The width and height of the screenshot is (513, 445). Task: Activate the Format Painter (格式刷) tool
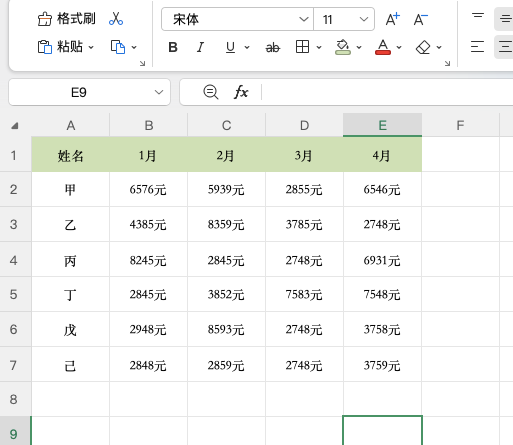(66, 19)
